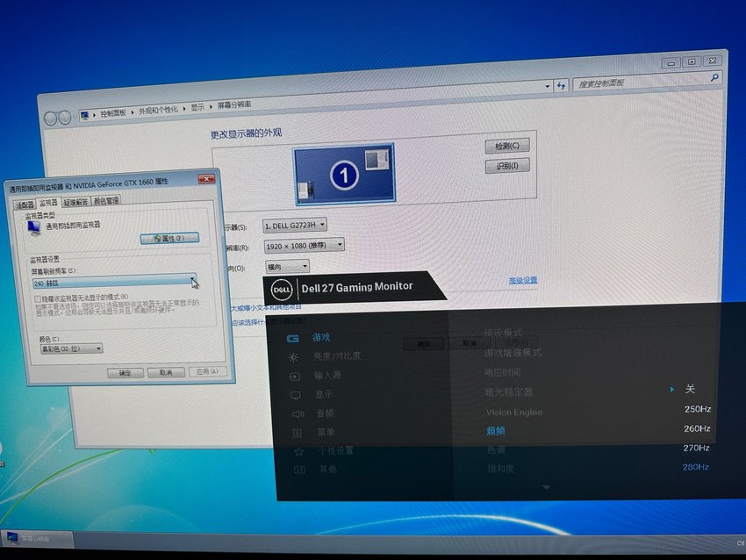Click 确定 in the properties dialog
Viewport: 746px width, 560px height.
126,373
